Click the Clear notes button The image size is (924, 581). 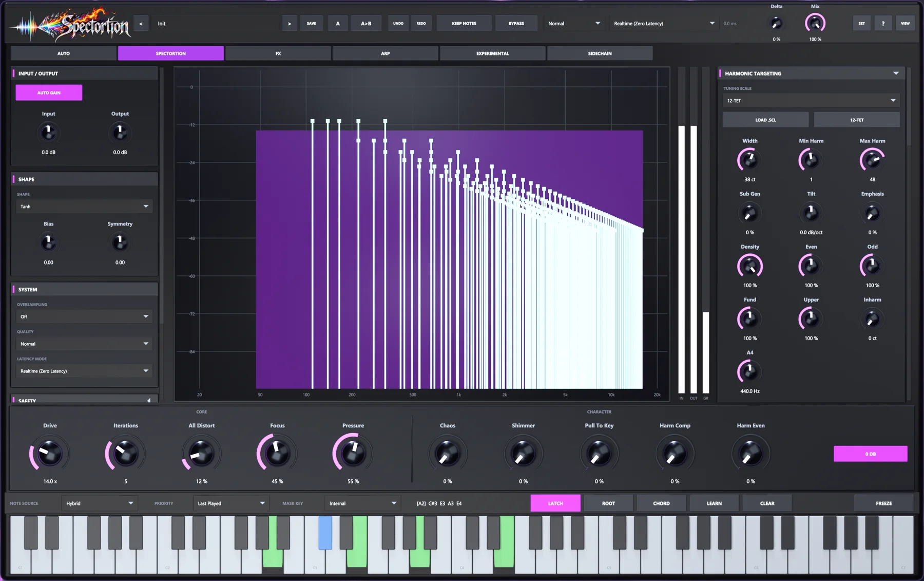click(767, 503)
